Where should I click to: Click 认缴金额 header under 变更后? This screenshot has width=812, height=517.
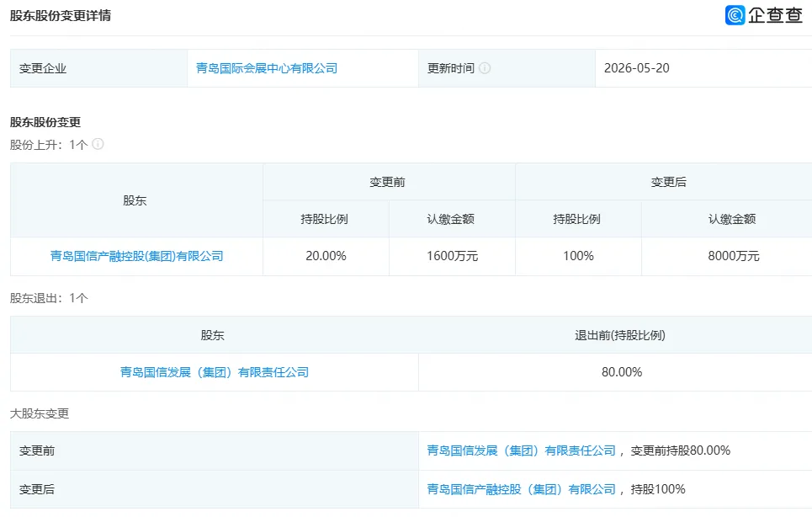click(x=732, y=219)
